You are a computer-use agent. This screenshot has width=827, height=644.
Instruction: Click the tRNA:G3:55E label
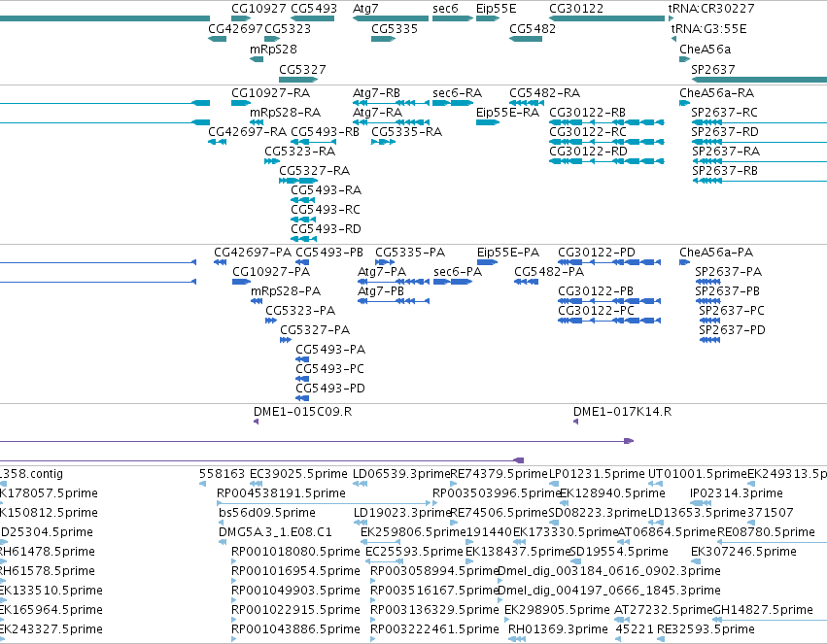coord(708,28)
